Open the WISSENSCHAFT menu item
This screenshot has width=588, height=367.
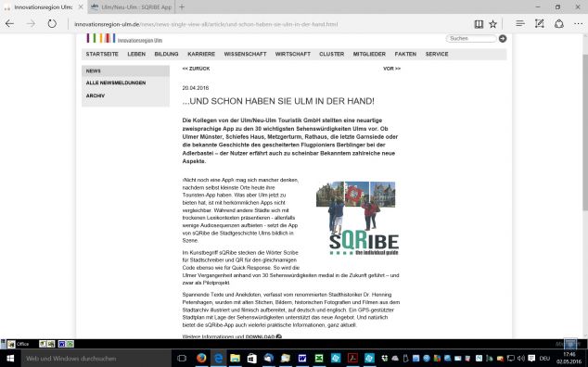[245, 54]
